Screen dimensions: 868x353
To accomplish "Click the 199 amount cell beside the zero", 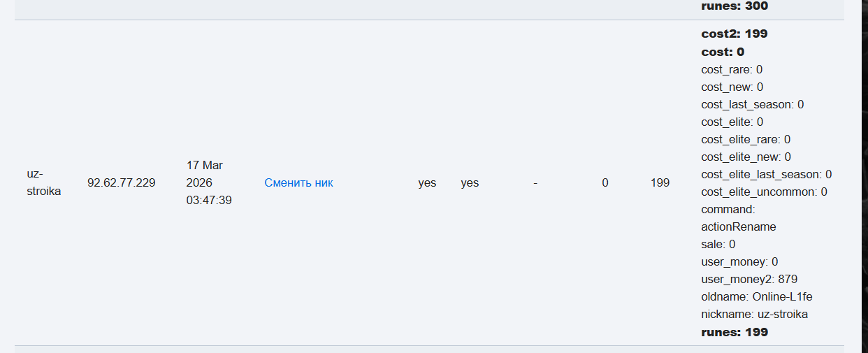I will tap(660, 183).
